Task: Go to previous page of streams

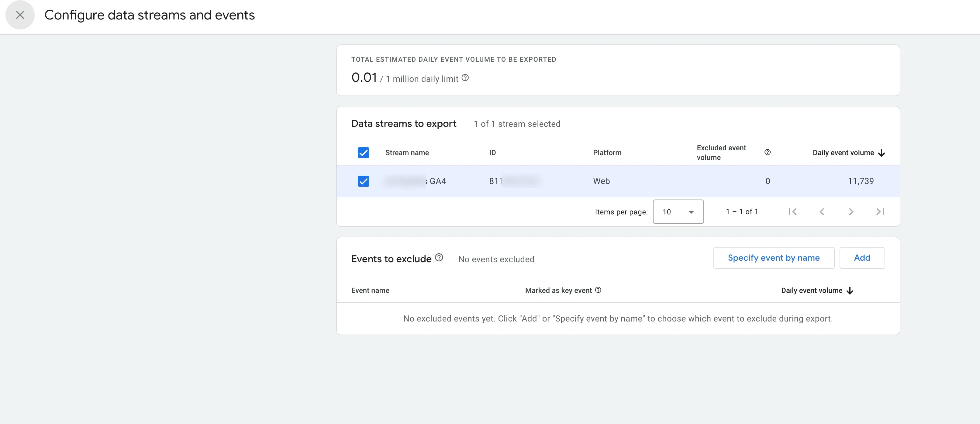Action: point(822,212)
